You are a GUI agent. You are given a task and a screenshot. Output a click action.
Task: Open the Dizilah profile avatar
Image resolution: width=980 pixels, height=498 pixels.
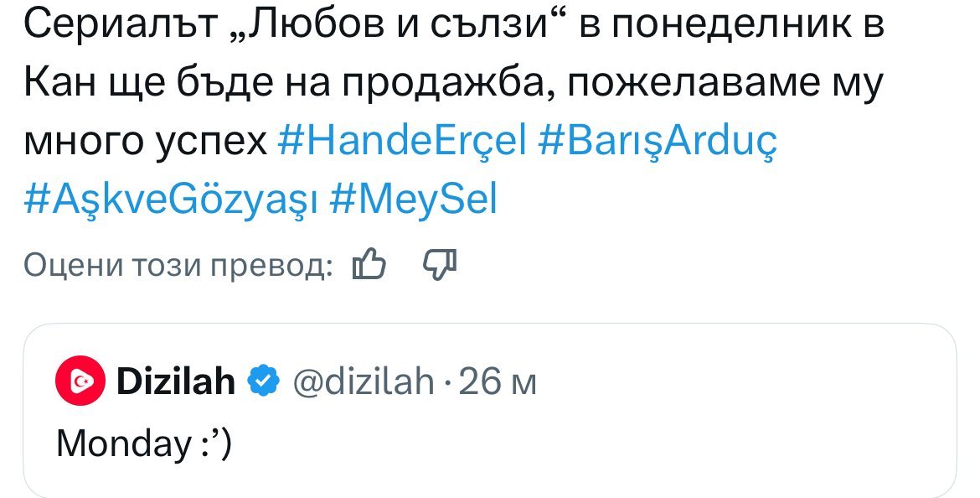click(x=79, y=382)
